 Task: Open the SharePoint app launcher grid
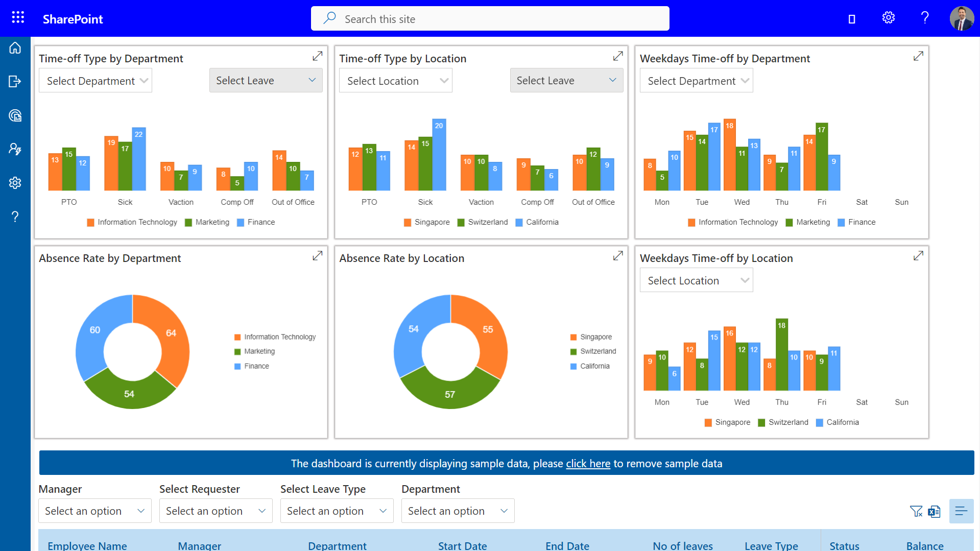click(x=18, y=18)
